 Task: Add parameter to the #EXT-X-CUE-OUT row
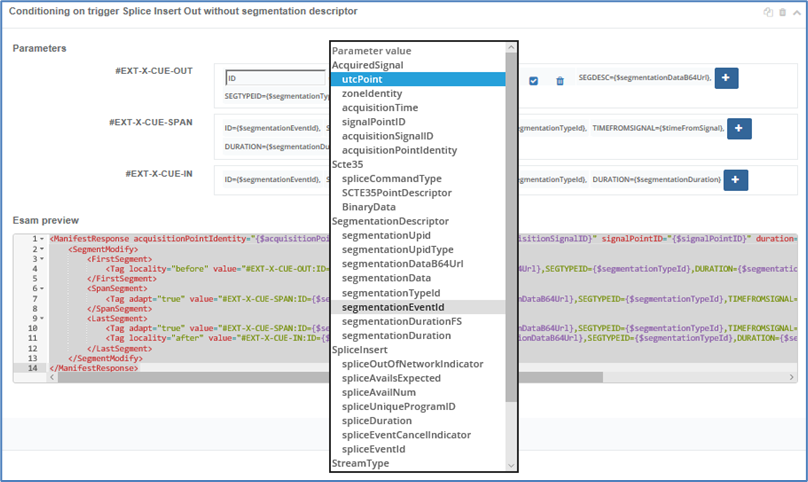(725, 78)
